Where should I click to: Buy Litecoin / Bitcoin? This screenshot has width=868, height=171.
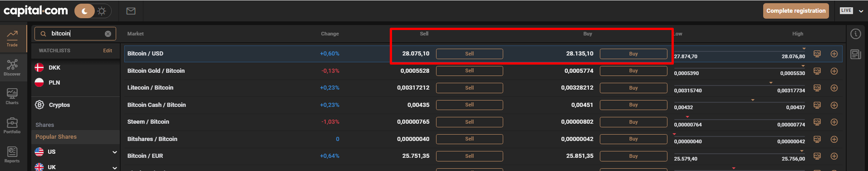point(633,88)
